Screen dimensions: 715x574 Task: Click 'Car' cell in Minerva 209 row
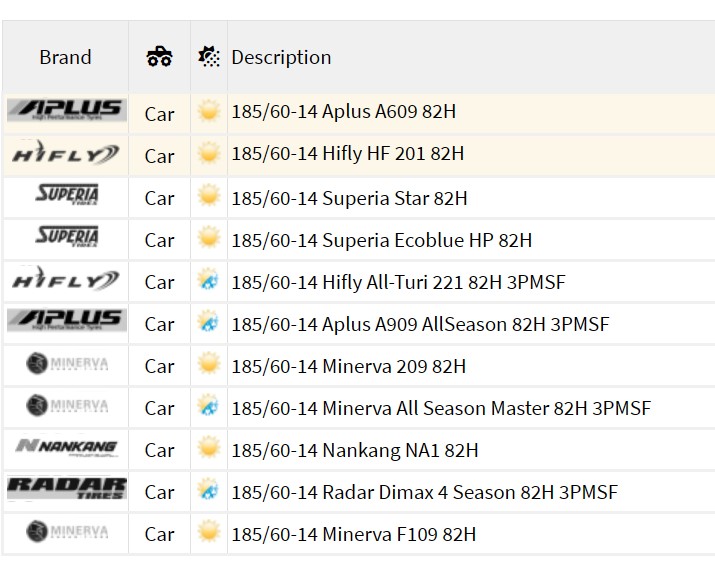tap(159, 366)
